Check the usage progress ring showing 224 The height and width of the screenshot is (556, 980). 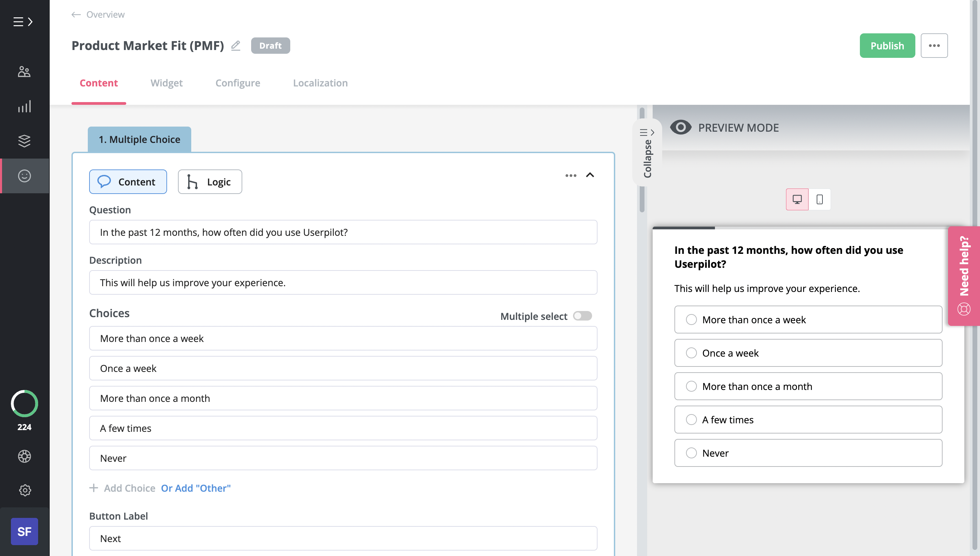(x=24, y=404)
